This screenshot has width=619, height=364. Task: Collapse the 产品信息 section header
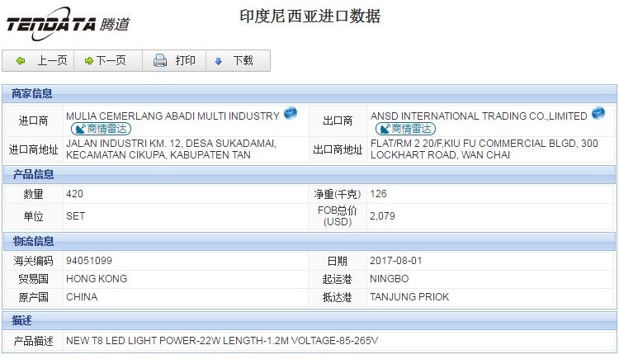[x=33, y=174]
